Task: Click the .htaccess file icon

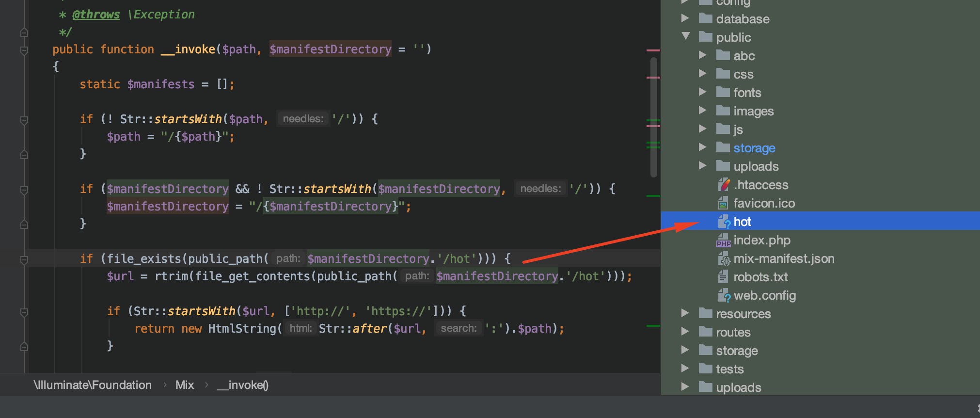Action: tap(724, 185)
